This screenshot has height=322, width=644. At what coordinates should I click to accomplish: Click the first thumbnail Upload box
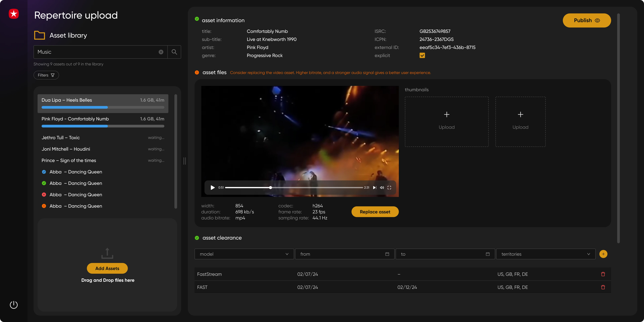point(446,122)
